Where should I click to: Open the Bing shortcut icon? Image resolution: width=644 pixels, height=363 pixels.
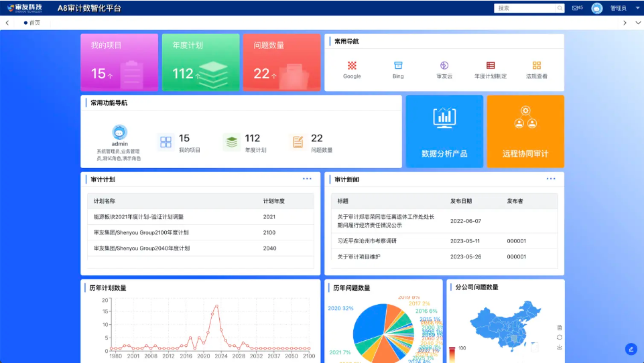(x=398, y=66)
